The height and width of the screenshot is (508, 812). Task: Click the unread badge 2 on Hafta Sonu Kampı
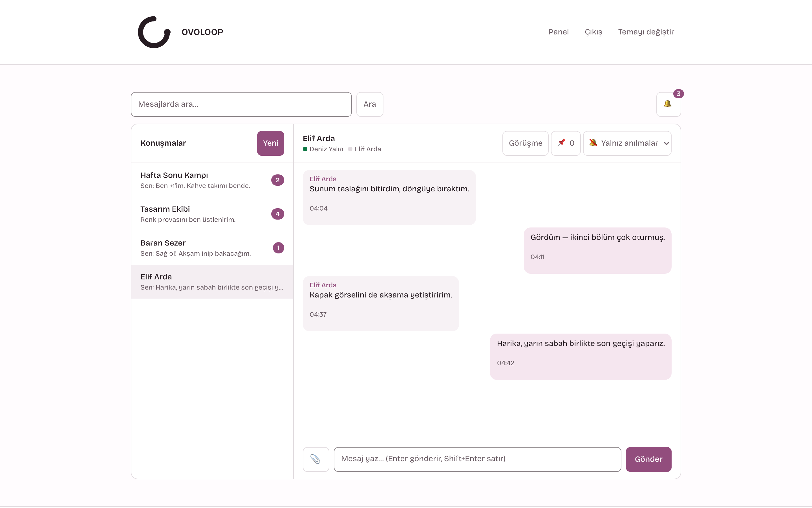pos(277,180)
